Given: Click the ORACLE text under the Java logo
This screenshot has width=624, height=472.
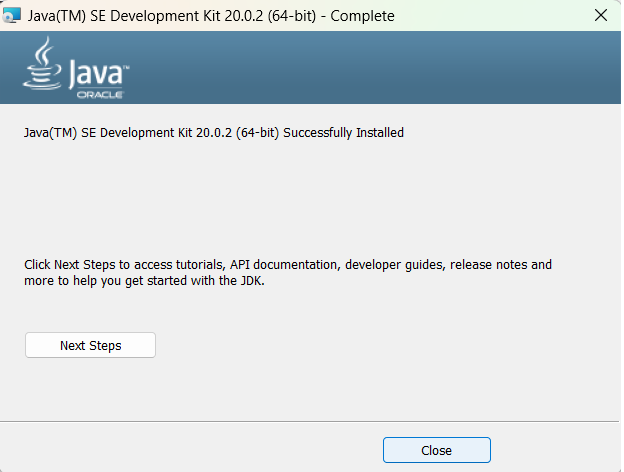Looking at the screenshot, I should (100, 95).
